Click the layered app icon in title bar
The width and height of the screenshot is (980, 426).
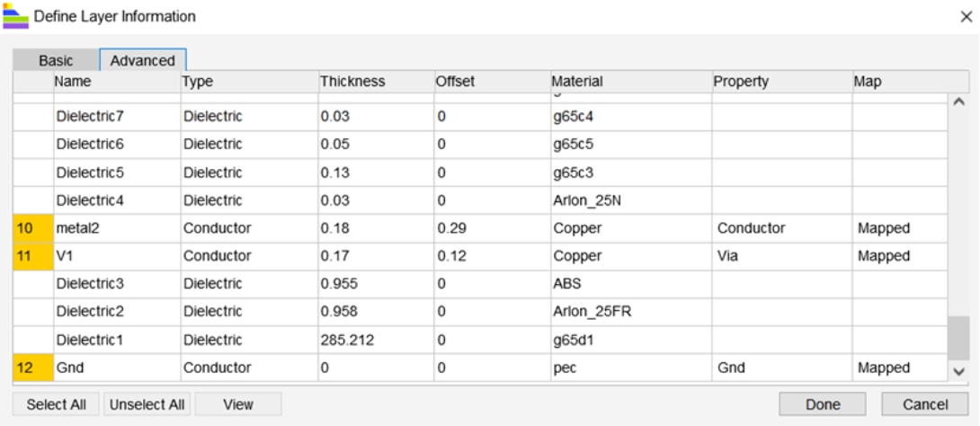point(17,16)
